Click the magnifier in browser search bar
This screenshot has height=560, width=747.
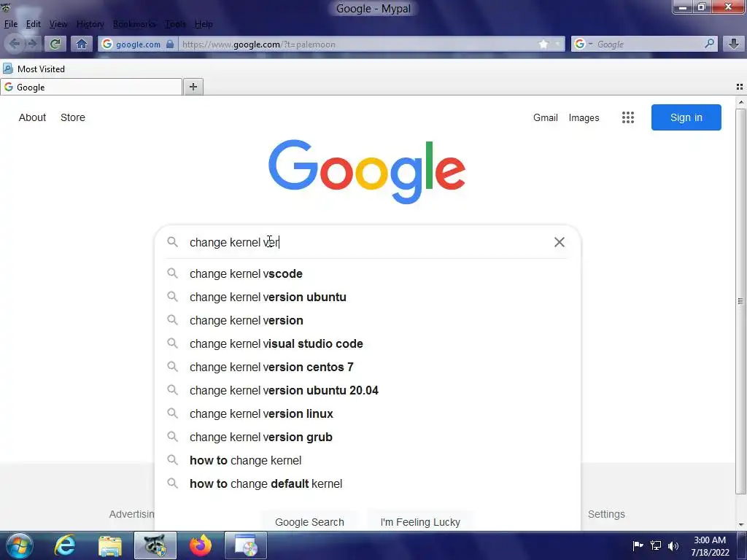click(709, 44)
